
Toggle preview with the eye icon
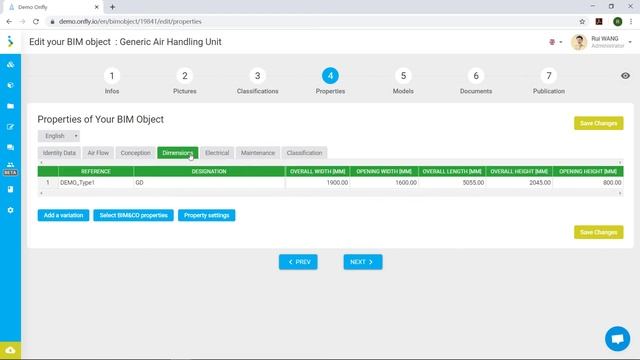point(625,76)
